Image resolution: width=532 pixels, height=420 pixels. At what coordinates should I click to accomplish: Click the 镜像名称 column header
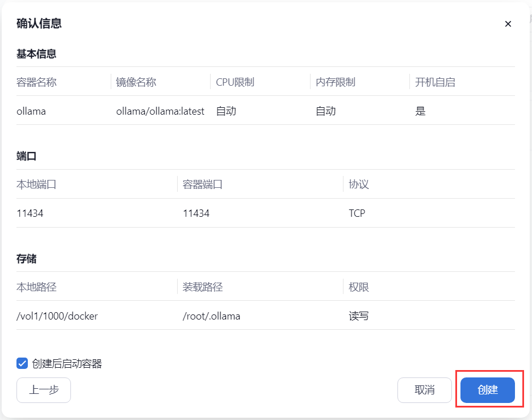click(x=136, y=82)
